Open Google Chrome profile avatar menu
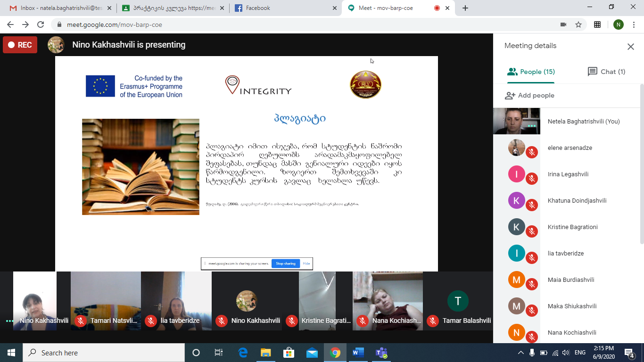Screen dimensions: 644x362 tap(618, 25)
